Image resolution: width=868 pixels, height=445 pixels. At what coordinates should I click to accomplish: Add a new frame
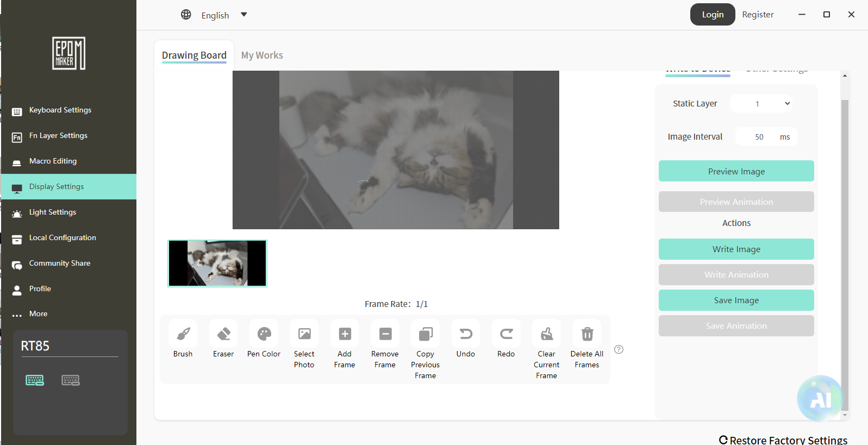pyautogui.click(x=345, y=334)
